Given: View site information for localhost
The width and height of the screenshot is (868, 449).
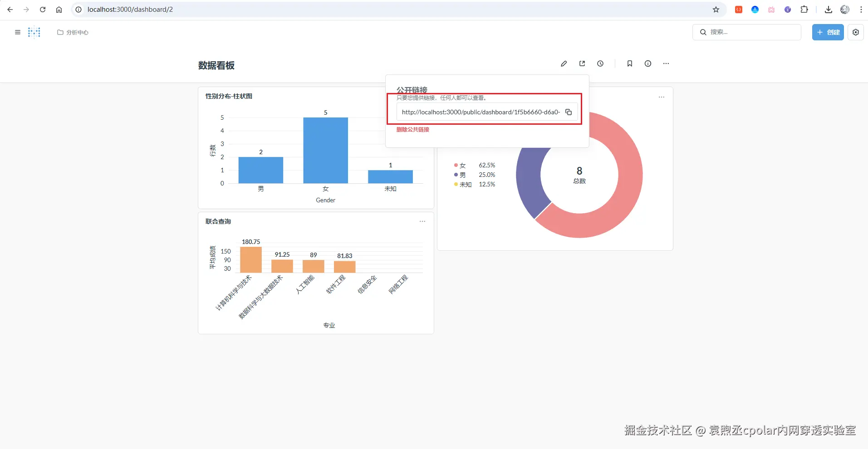Looking at the screenshot, I should tap(78, 10).
